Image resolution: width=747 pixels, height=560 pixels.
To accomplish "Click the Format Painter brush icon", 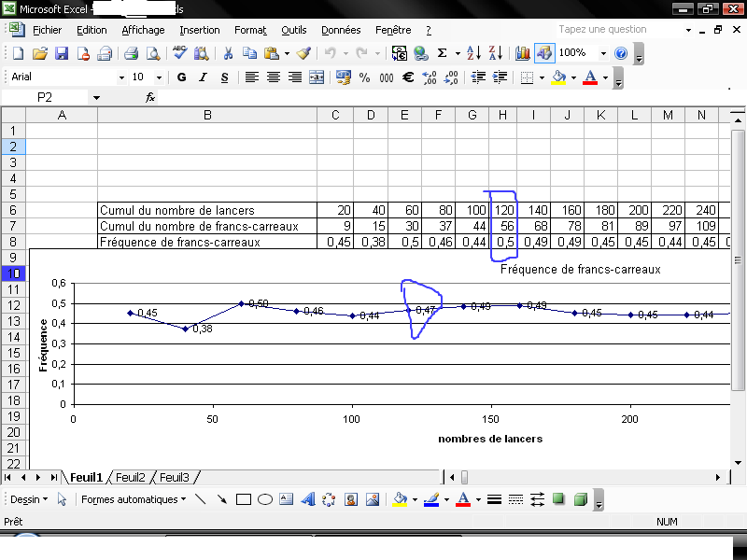I will (303, 53).
